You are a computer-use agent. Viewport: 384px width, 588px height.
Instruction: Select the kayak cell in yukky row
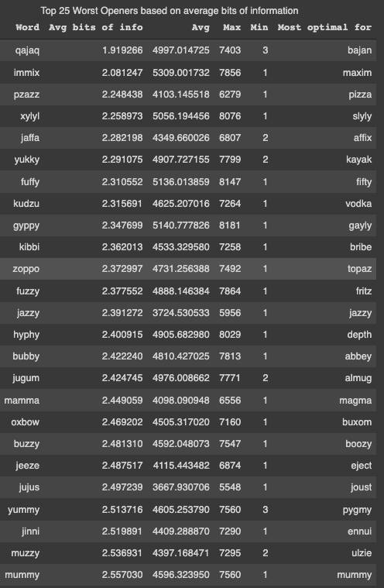(359, 160)
